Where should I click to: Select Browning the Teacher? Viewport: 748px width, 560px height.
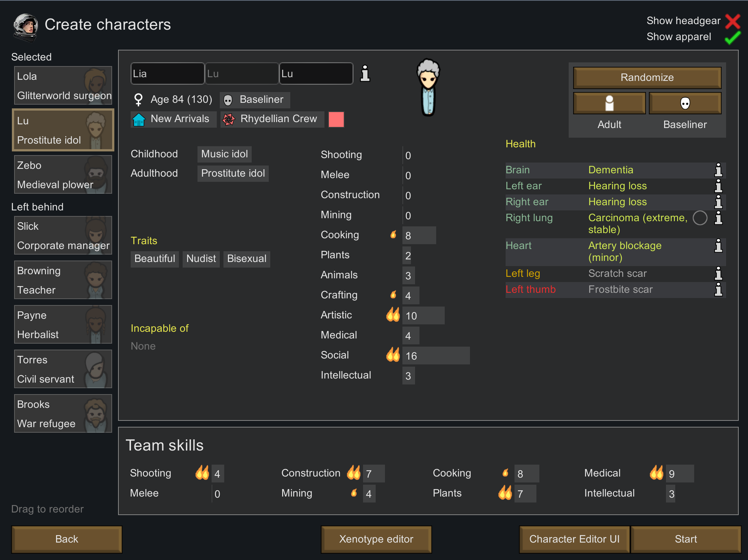(63, 280)
